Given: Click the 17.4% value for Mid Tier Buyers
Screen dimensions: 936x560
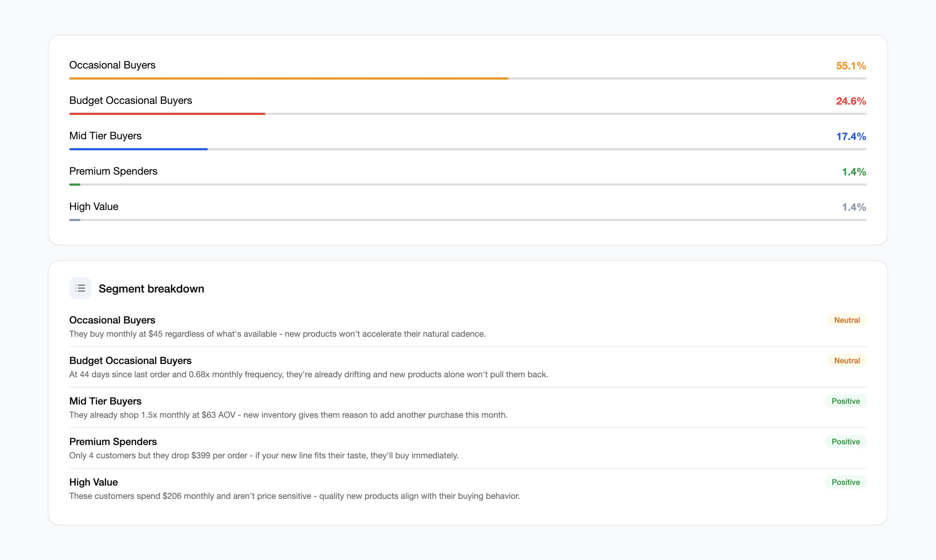Looking at the screenshot, I should 851,137.
